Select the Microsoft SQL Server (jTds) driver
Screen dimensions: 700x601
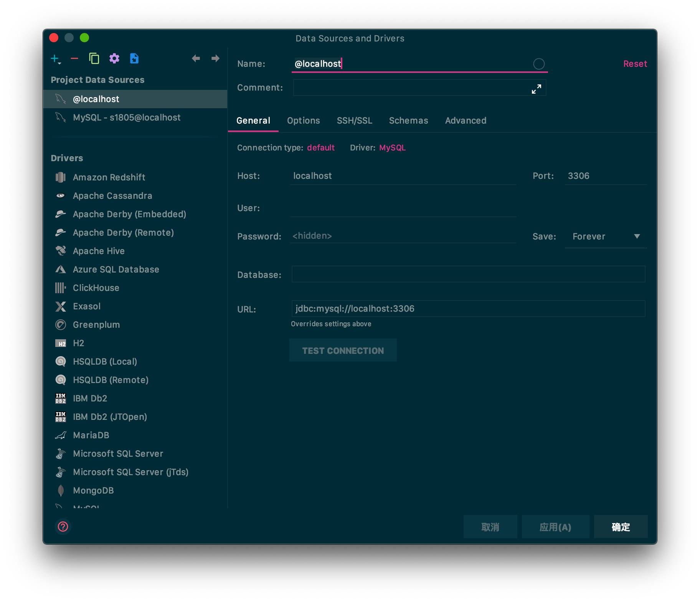[135, 472]
